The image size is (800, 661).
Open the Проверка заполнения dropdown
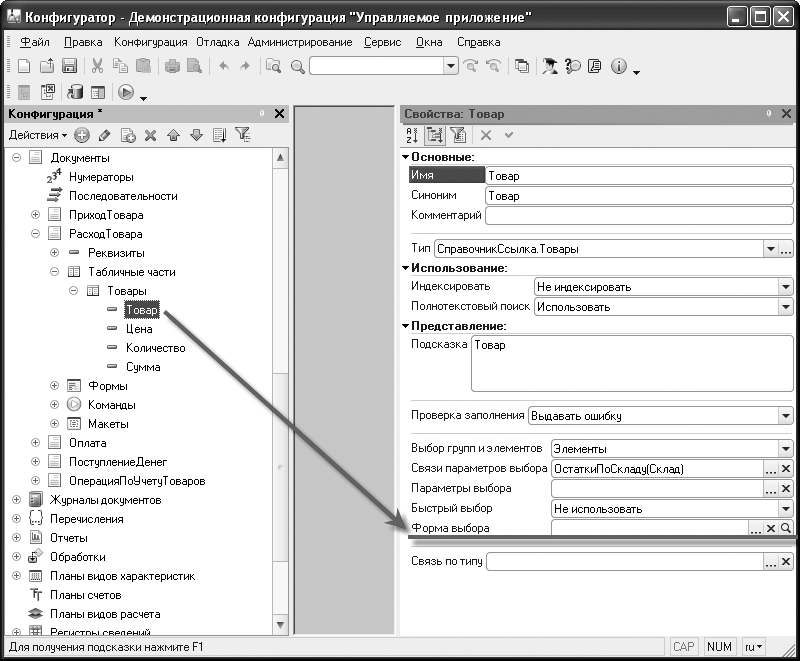click(x=785, y=415)
